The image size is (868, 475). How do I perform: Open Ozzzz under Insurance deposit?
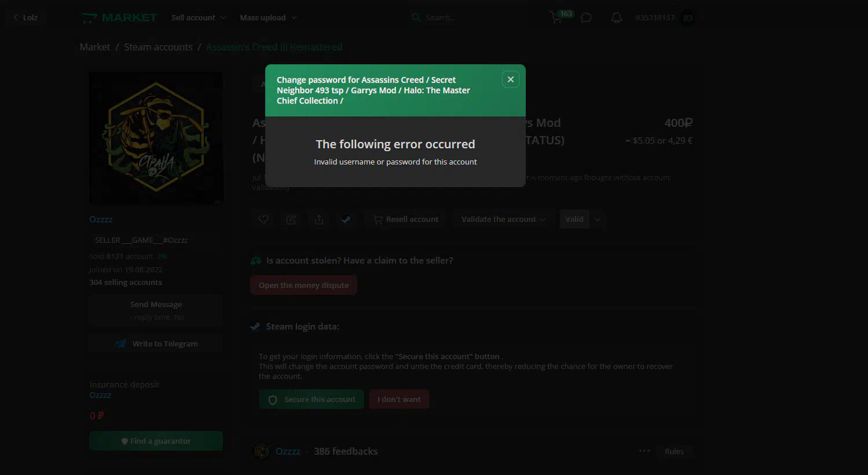(100, 395)
